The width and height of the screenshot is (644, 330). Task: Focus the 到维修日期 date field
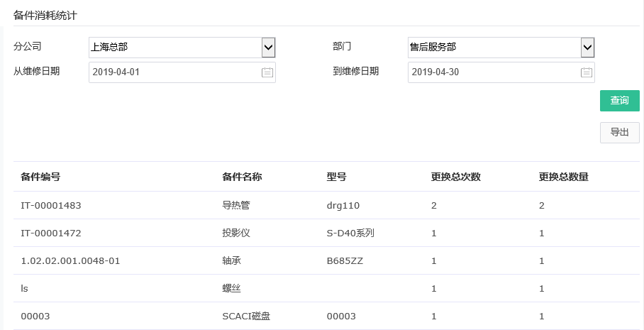coord(493,72)
